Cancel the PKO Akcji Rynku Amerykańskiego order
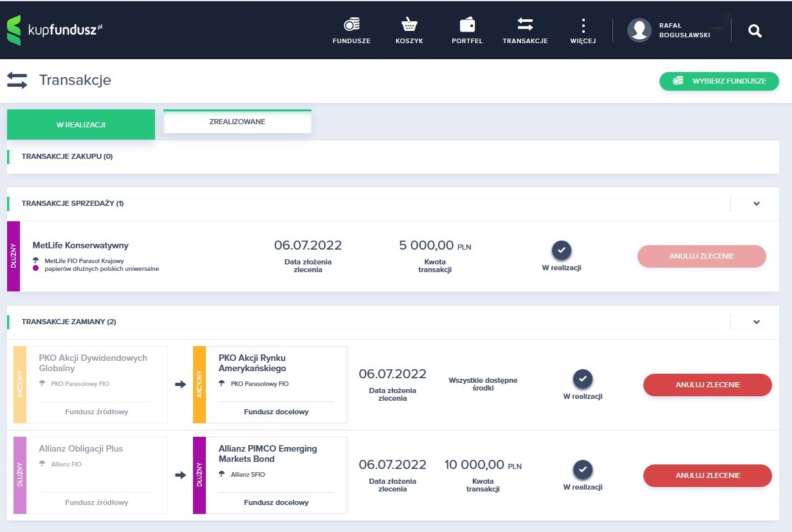 [x=708, y=385]
